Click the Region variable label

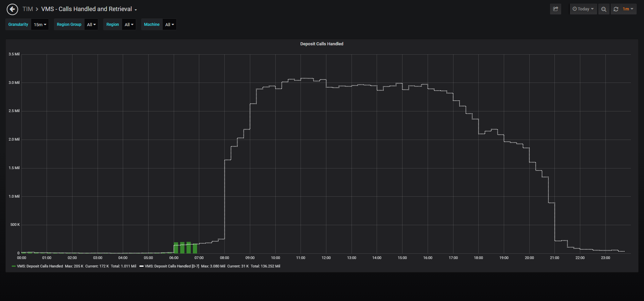click(112, 24)
